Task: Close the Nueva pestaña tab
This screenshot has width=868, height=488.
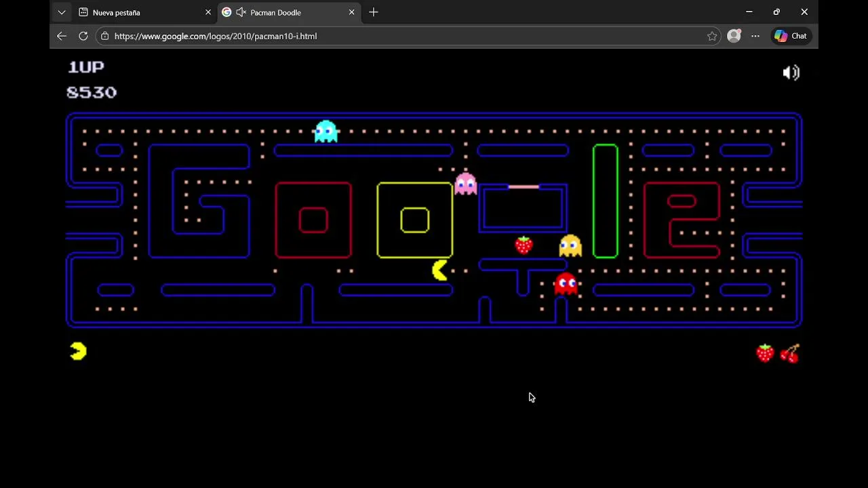Action: tap(208, 12)
